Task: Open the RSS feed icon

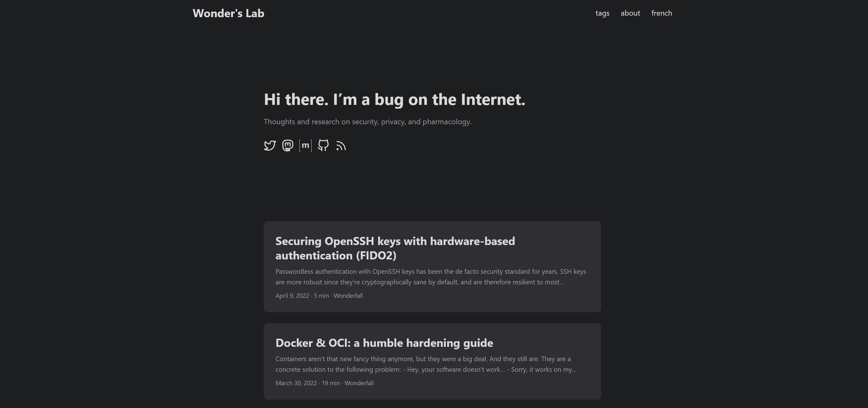Action: click(x=341, y=145)
